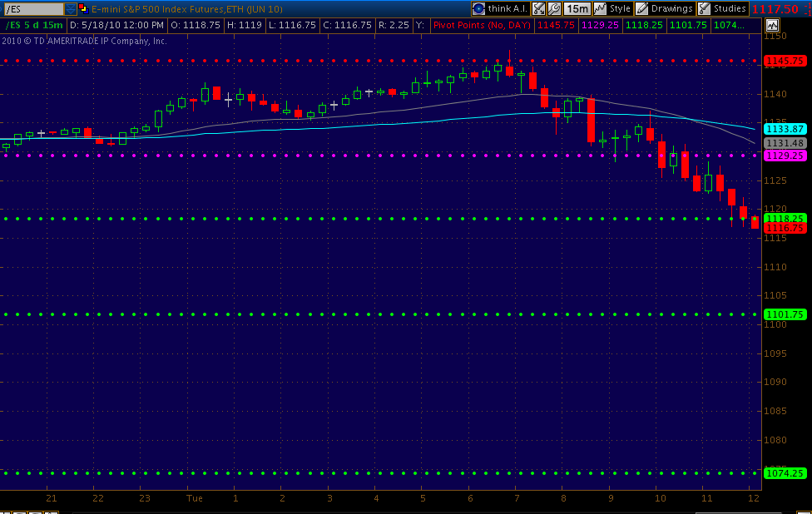The height and width of the screenshot is (514, 812).
Task: Click the /ES symbol input field
Action: (x=32, y=9)
